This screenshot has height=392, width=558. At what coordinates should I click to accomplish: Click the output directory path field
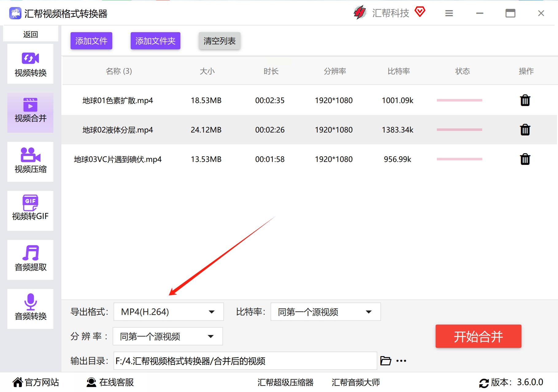click(x=245, y=361)
